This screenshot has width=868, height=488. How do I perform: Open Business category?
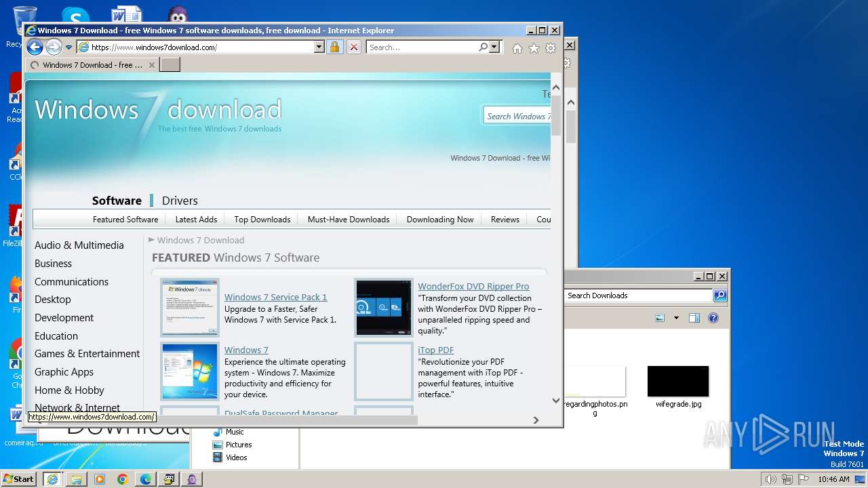tap(53, 264)
